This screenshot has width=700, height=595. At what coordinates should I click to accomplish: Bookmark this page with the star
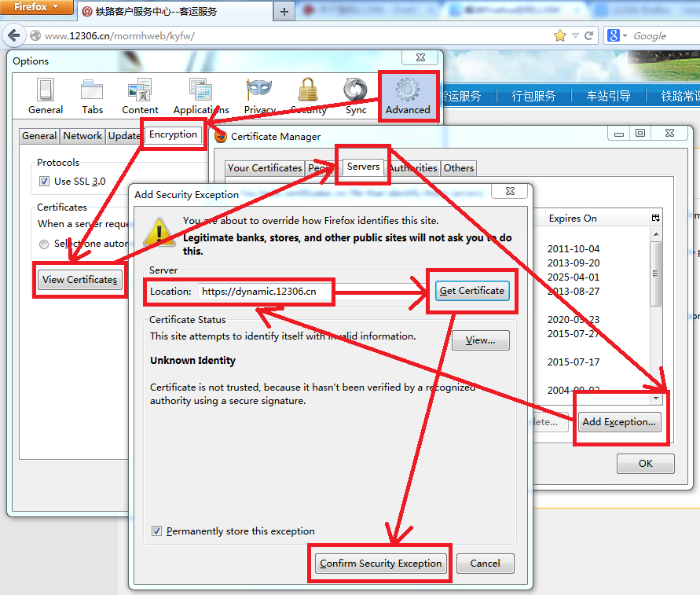pos(560,35)
